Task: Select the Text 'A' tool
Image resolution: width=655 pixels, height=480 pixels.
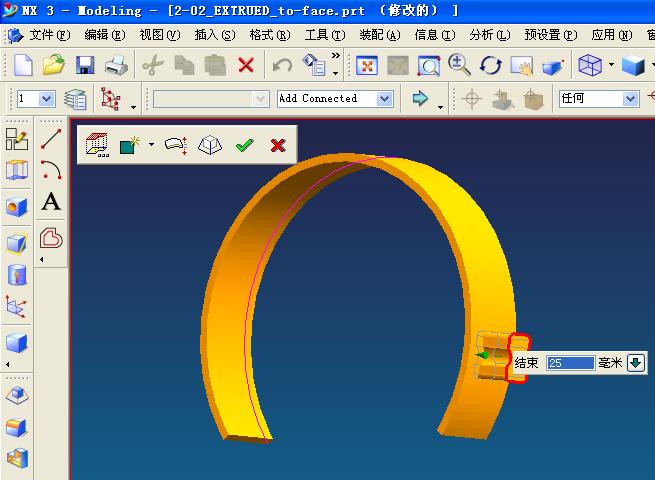Action: 51,202
